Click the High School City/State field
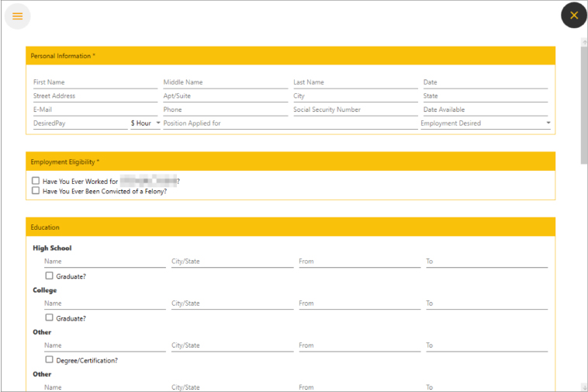Viewport: 588px width, 392px height. [233, 262]
